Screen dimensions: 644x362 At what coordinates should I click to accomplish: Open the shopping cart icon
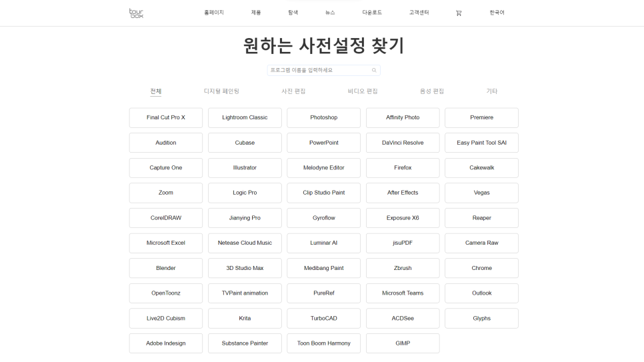pyautogui.click(x=459, y=13)
